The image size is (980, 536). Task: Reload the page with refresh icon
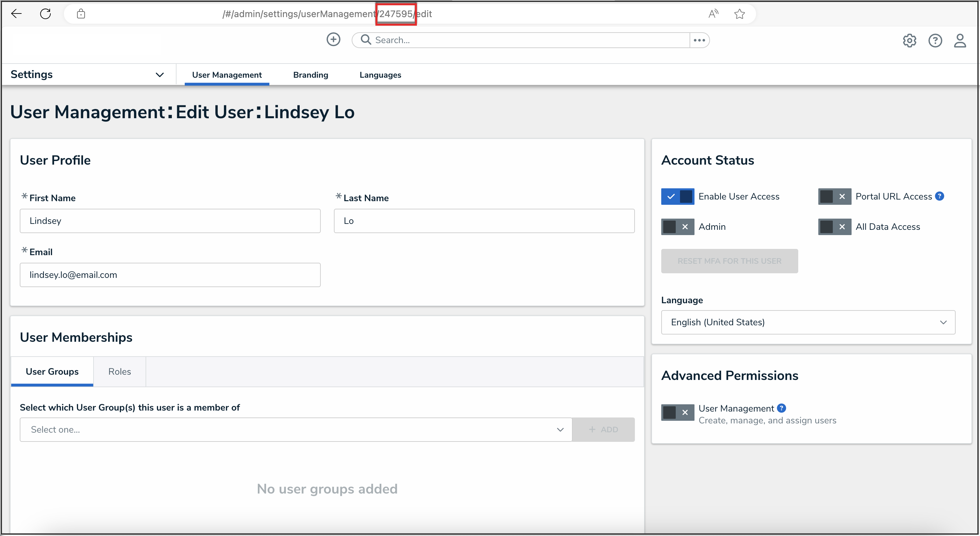(46, 14)
